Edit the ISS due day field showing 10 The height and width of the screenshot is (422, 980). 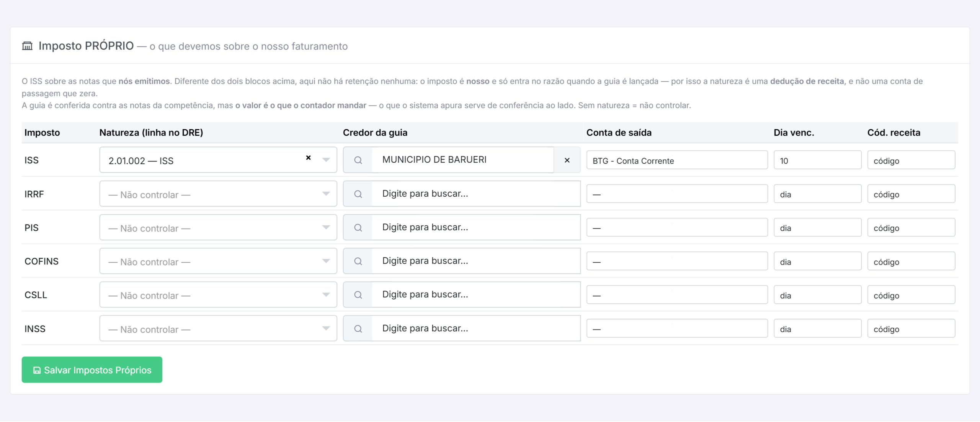coord(817,160)
